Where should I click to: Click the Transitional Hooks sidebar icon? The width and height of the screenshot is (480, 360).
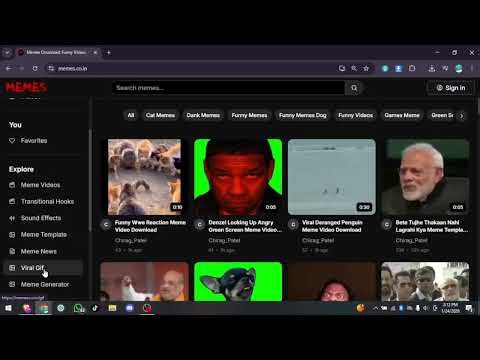click(x=12, y=201)
